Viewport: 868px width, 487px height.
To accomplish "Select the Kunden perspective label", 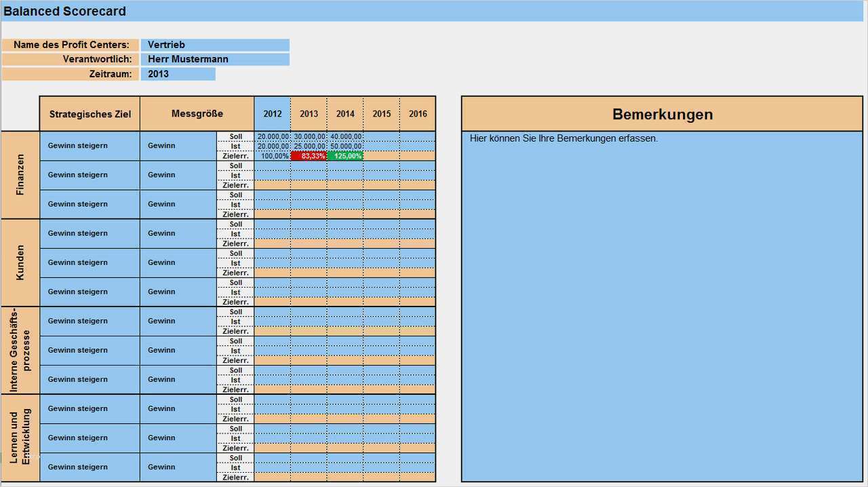I will (x=20, y=262).
